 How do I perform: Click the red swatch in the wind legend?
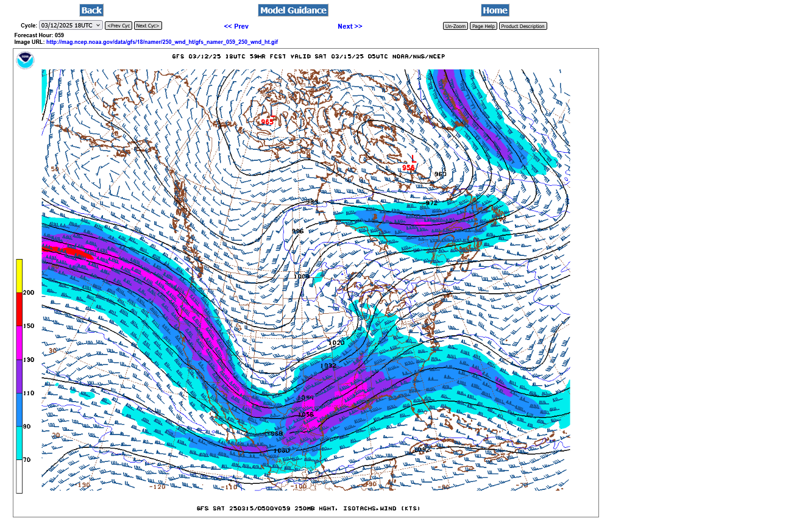pyautogui.click(x=20, y=309)
